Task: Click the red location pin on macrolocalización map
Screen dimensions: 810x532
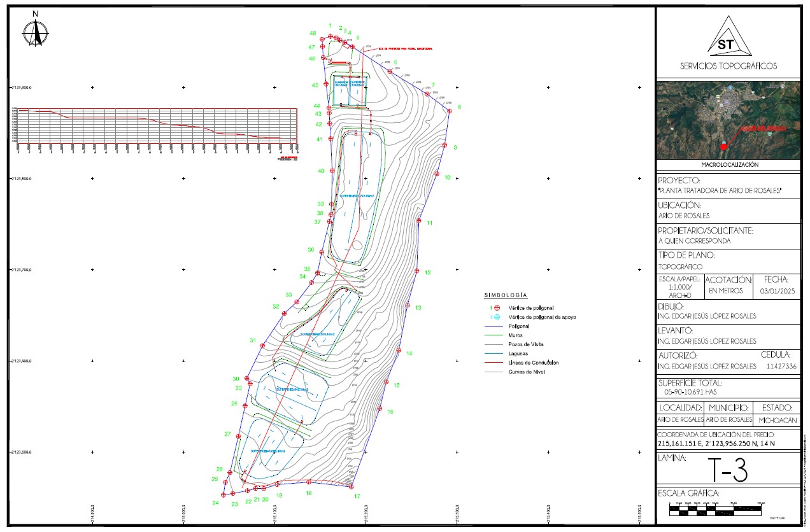Action: (723, 146)
